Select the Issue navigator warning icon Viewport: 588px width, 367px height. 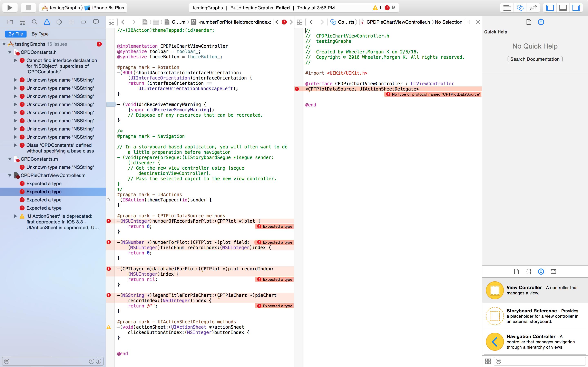coord(47,22)
